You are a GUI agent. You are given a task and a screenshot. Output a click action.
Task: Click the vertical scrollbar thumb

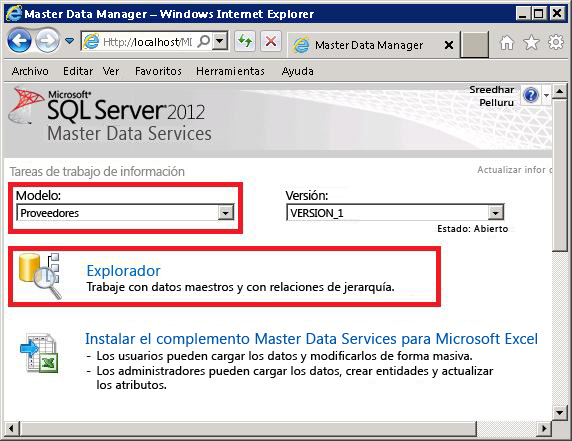560,175
